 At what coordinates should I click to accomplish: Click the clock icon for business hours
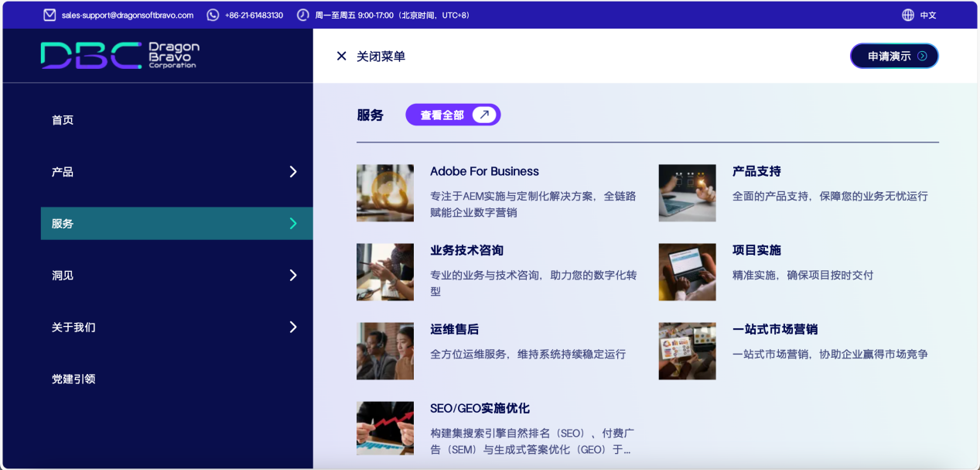302,15
